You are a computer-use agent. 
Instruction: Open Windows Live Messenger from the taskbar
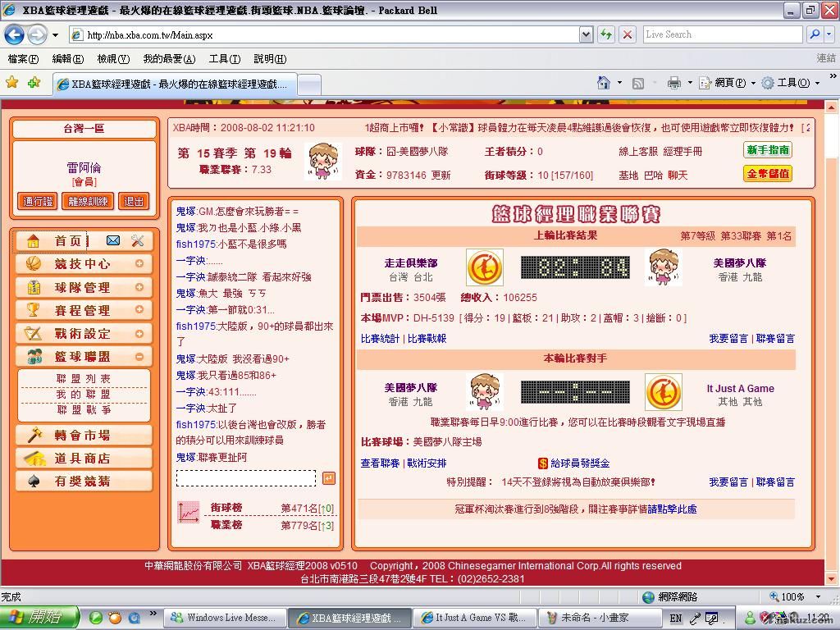point(227,618)
